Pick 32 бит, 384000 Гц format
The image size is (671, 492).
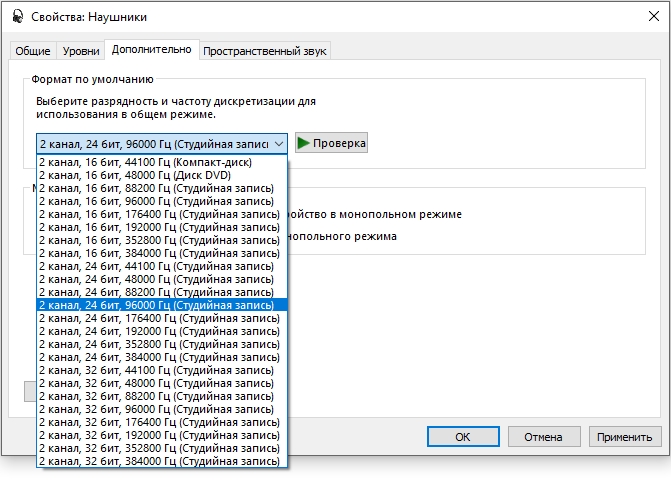tap(159, 461)
